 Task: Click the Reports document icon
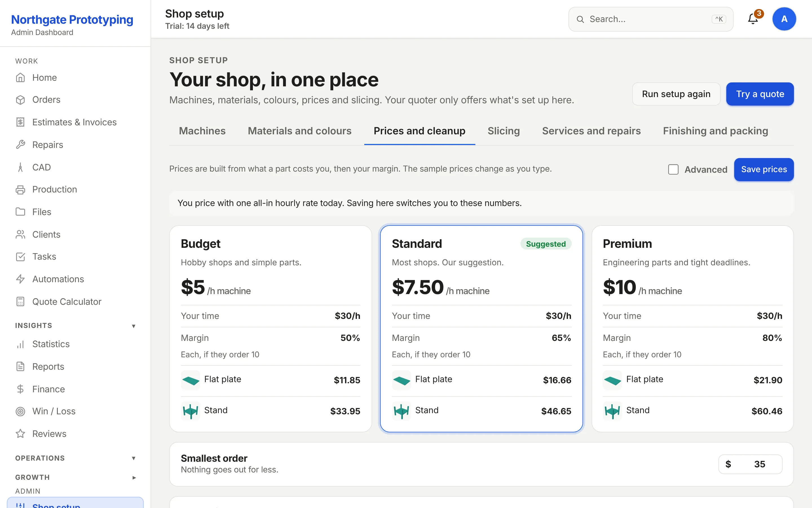[21, 367]
